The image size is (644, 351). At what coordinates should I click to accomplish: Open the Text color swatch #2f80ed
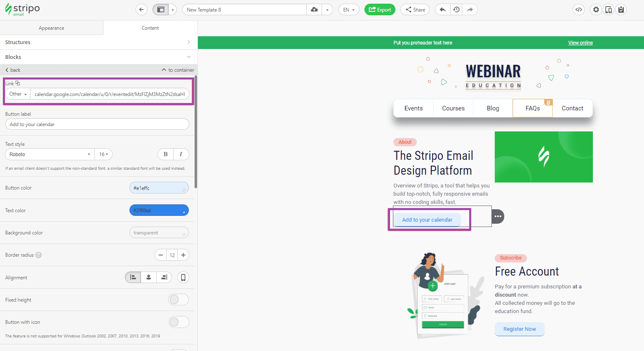pos(159,210)
